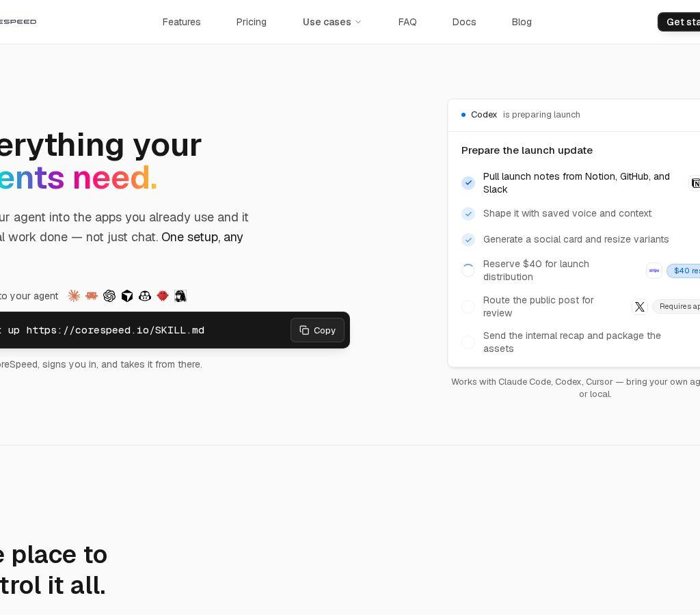Click the $40 reserved badge

(x=684, y=271)
